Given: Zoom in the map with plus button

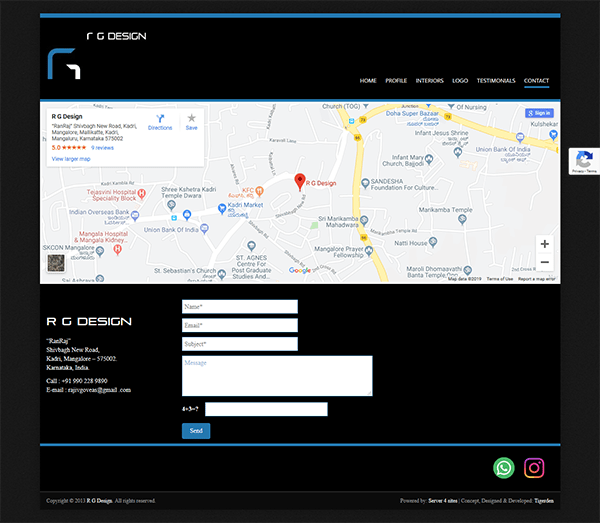Looking at the screenshot, I should [x=545, y=244].
